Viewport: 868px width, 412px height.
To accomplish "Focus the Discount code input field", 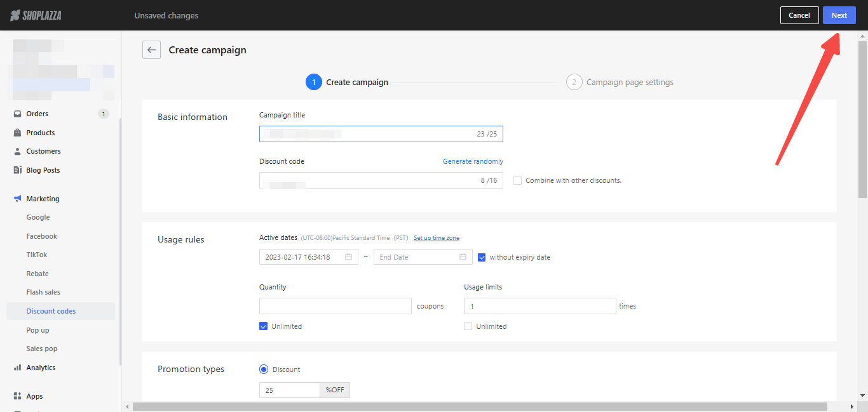I will pyautogui.click(x=381, y=180).
